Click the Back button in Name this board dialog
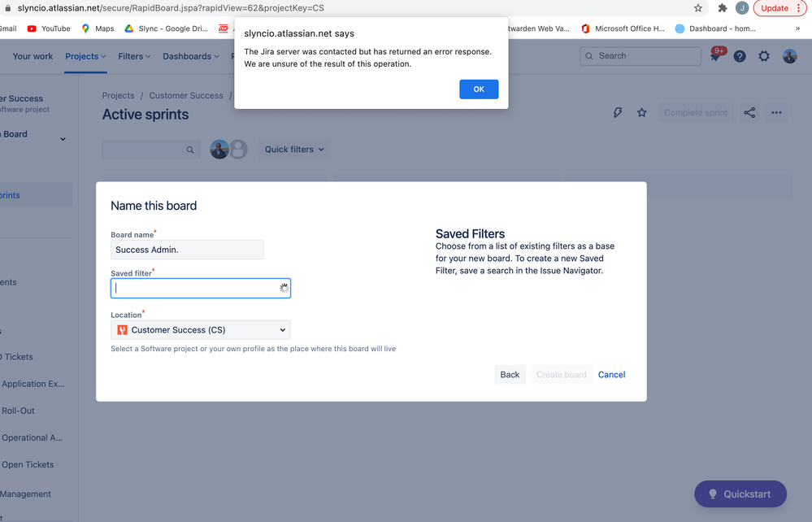This screenshot has height=522, width=812. (x=510, y=374)
